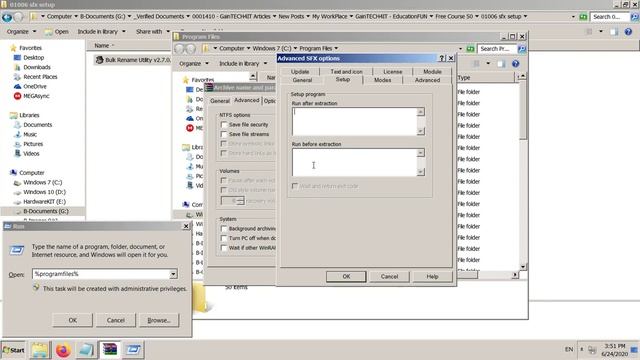This screenshot has width=640, height=360.
Task: Open Include in library in Program Files window
Action: pos(243,64)
